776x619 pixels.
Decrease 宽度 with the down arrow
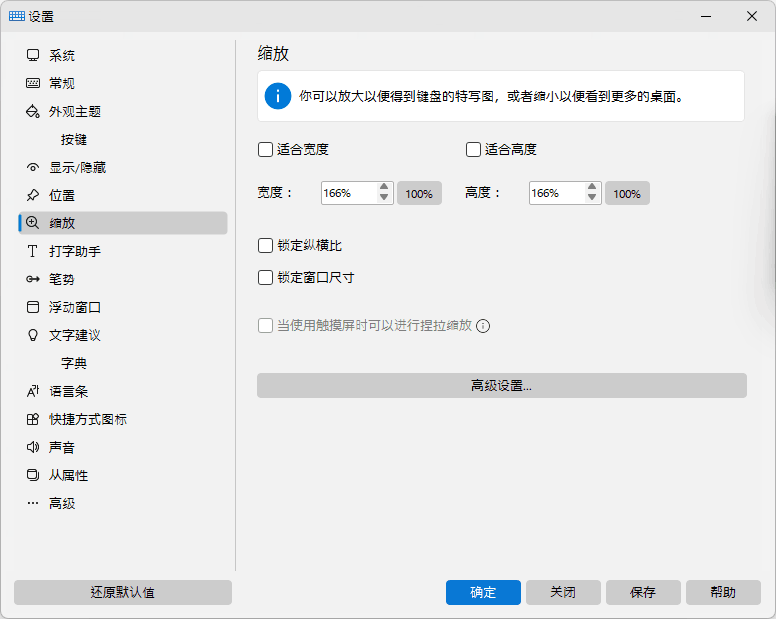coord(384,197)
